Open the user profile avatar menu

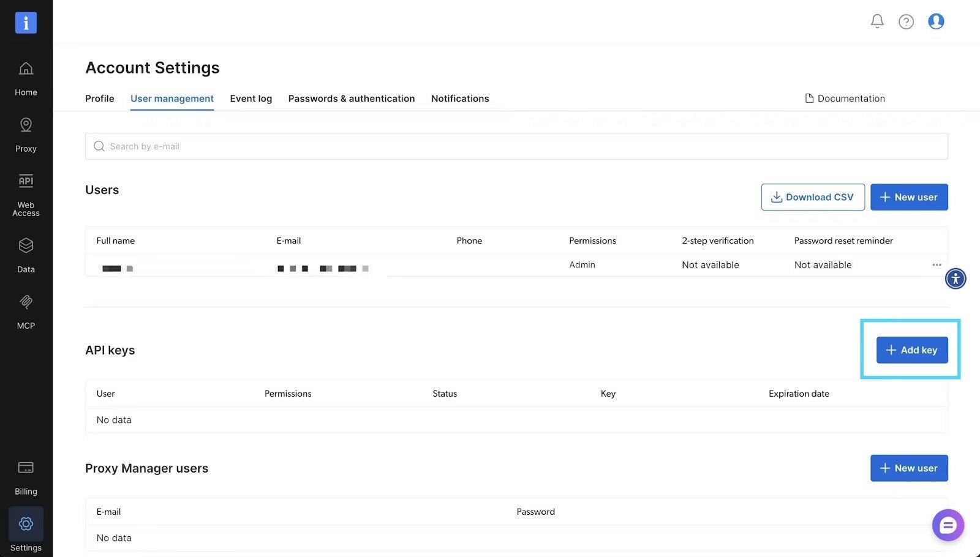pos(936,21)
